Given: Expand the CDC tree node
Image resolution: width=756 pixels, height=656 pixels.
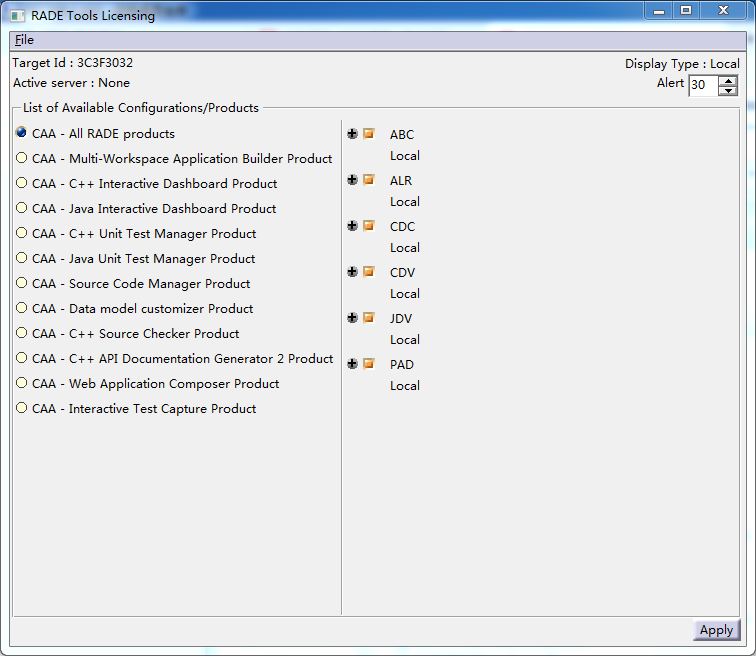Looking at the screenshot, I should tap(352, 226).
